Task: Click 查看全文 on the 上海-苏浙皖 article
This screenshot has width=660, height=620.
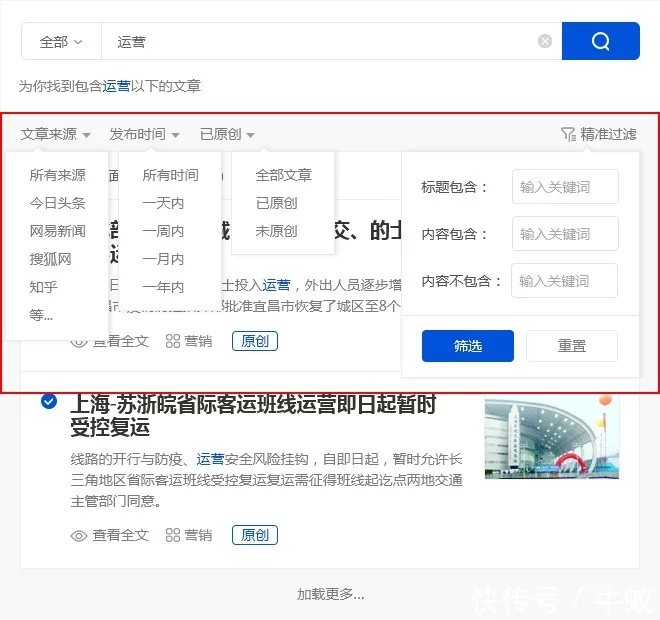Action: pyautogui.click(x=110, y=535)
